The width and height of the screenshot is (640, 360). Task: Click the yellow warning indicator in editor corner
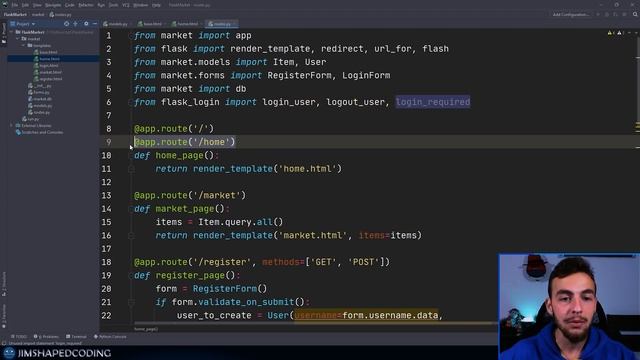pos(611,33)
